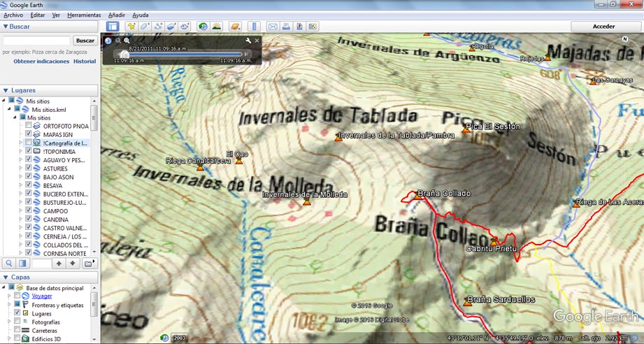Click the Print toolbar icon
This screenshot has width=644, height=344.
(x=286, y=27)
